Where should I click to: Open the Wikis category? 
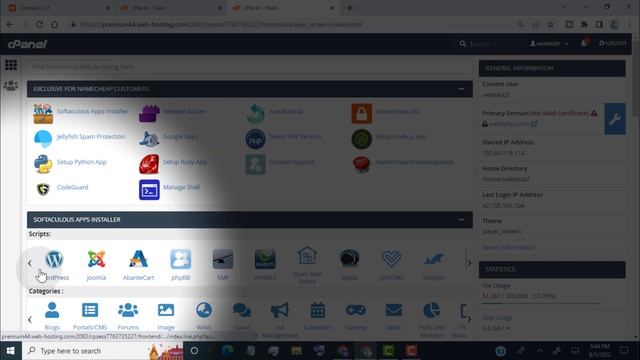click(x=204, y=316)
